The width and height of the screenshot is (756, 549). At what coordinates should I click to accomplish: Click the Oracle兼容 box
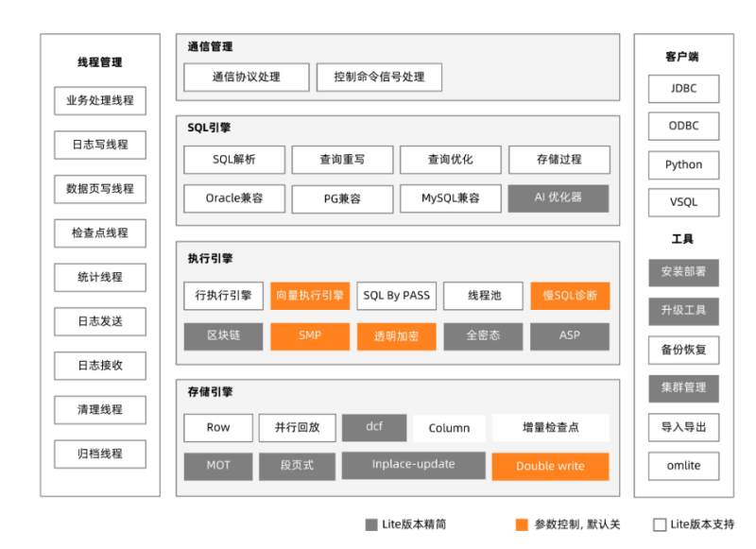[x=233, y=198]
